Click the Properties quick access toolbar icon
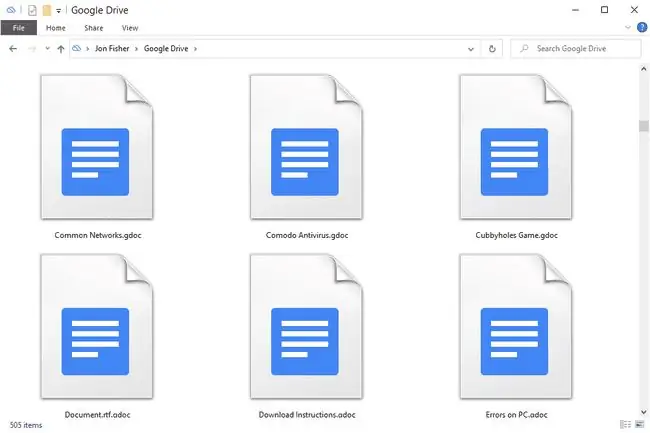Image resolution: width=650 pixels, height=433 pixels. coord(32,10)
